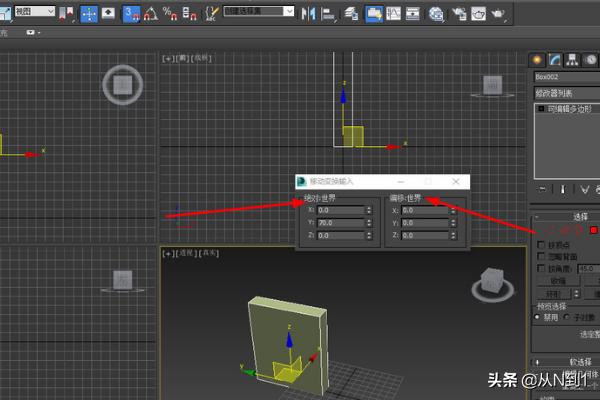Switch to the Create panel tab

click(x=537, y=60)
